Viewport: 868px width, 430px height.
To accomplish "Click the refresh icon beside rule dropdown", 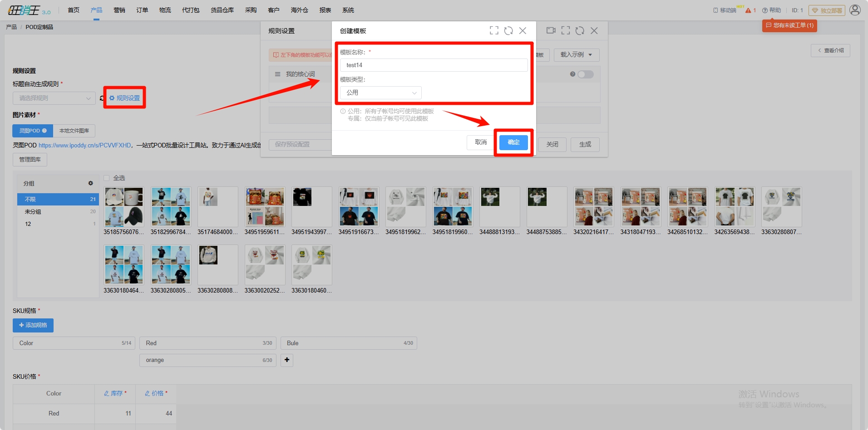I will 102,98.
